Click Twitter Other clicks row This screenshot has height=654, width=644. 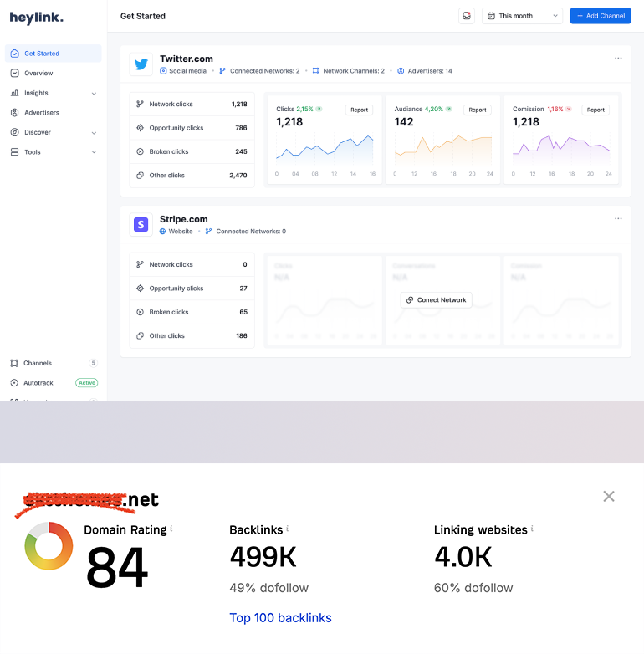pyautogui.click(x=192, y=176)
